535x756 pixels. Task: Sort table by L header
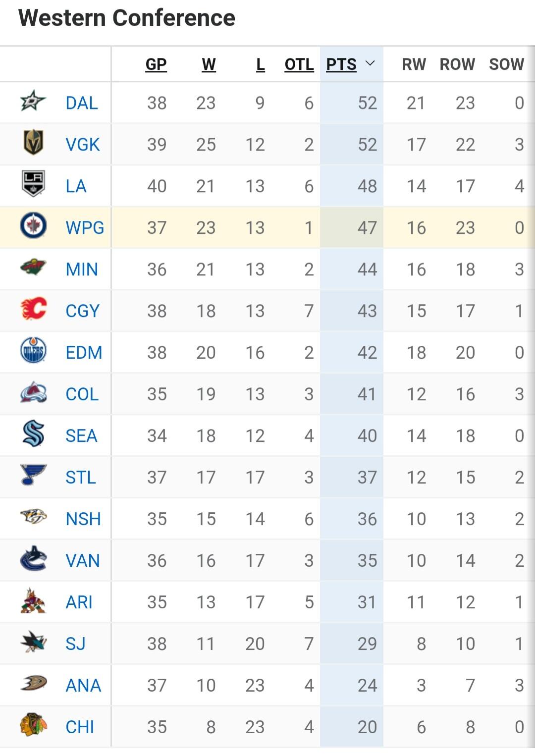click(x=260, y=64)
